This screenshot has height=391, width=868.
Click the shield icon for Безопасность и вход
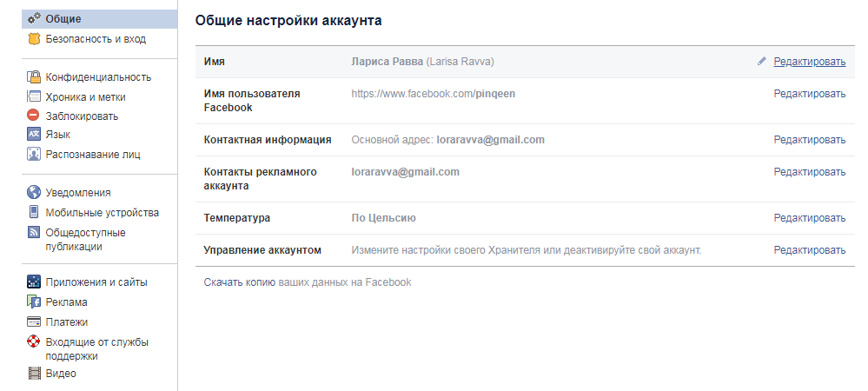coord(34,39)
